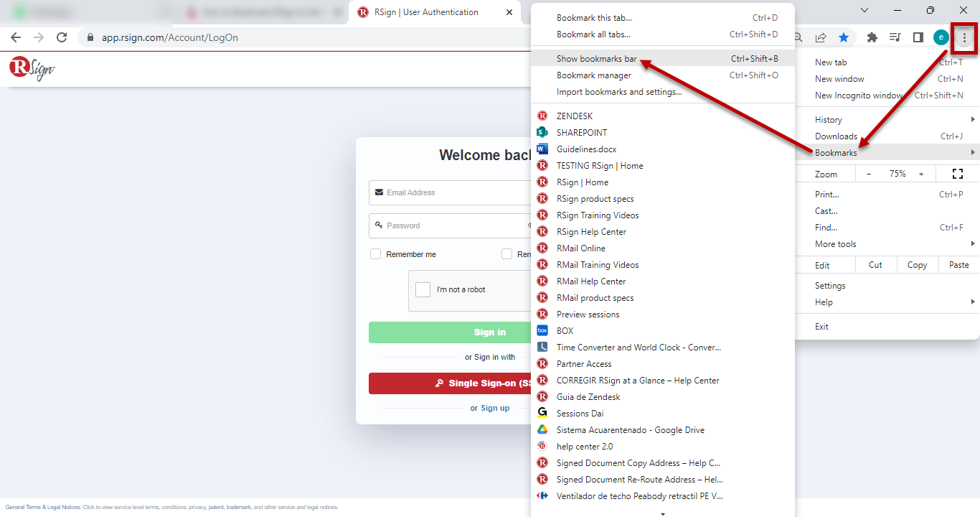Click the RSign logo in page header
Image resolution: width=980 pixels, height=517 pixels.
pyautogui.click(x=32, y=68)
